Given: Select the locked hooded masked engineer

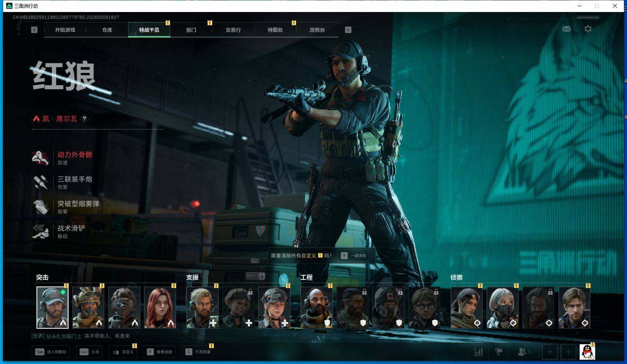Looking at the screenshot, I should pyautogui.click(x=388, y=307).
